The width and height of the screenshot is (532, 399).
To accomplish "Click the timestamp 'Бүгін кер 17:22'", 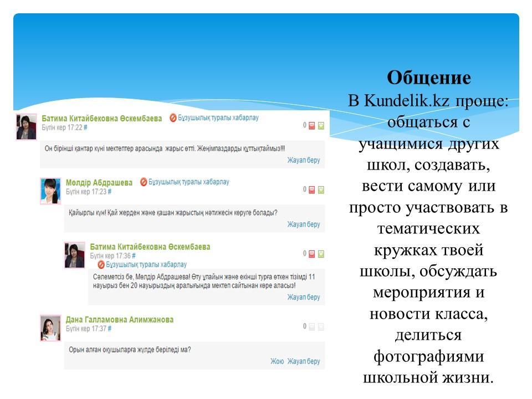I will tap(62, 127).
